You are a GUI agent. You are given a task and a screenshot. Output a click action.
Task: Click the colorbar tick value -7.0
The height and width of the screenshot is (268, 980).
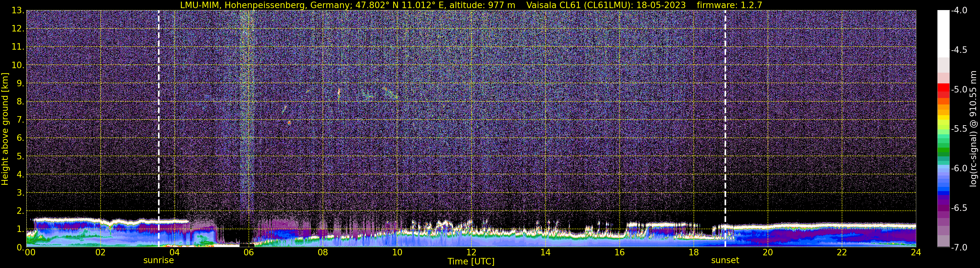[959, 248]
